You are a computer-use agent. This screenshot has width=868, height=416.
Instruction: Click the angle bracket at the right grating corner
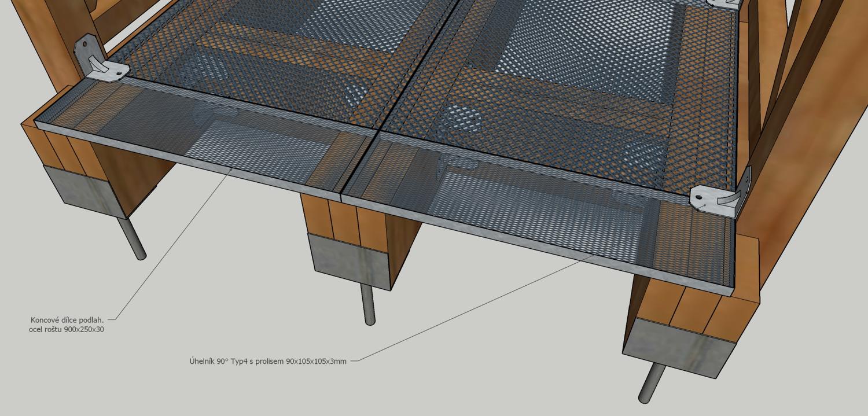point(721,192)
